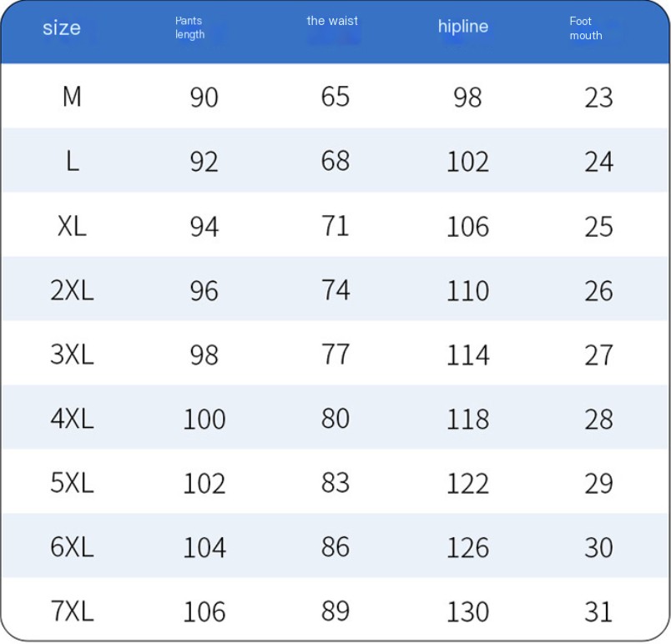Click foot mouth value 31

point(598,612)
